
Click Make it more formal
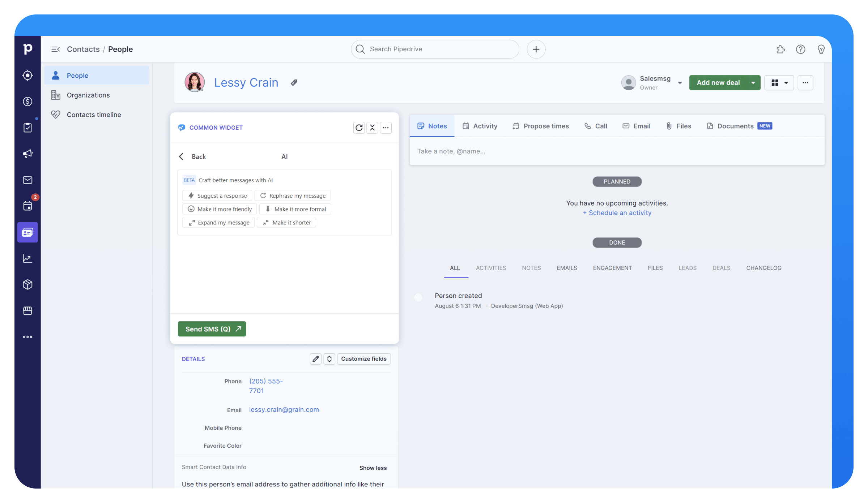[295, 209]
